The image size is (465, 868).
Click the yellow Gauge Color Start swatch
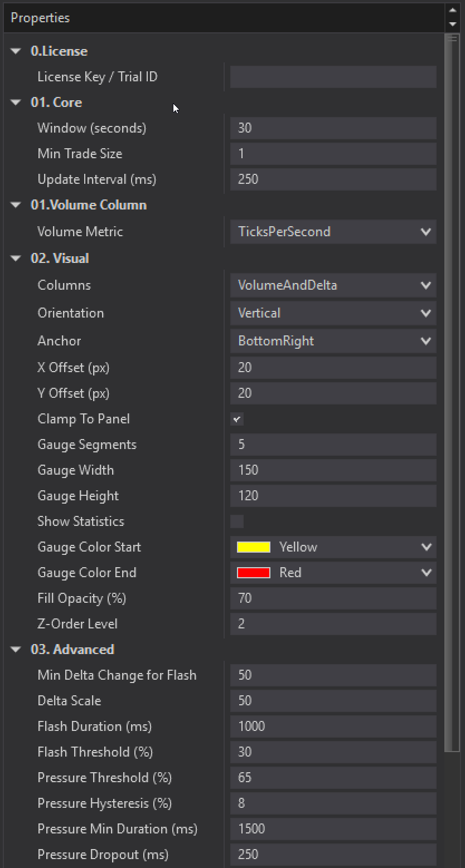(x=254, y=547)
